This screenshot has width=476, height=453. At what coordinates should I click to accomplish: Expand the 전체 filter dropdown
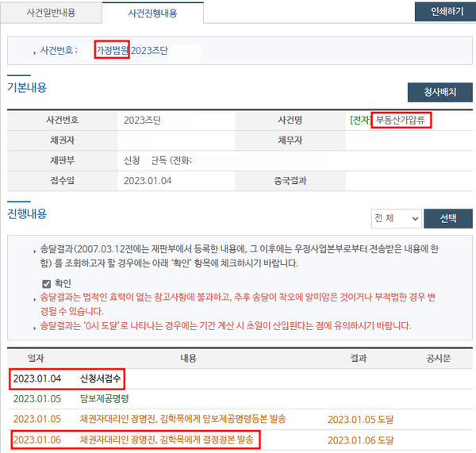pos(396,218)
